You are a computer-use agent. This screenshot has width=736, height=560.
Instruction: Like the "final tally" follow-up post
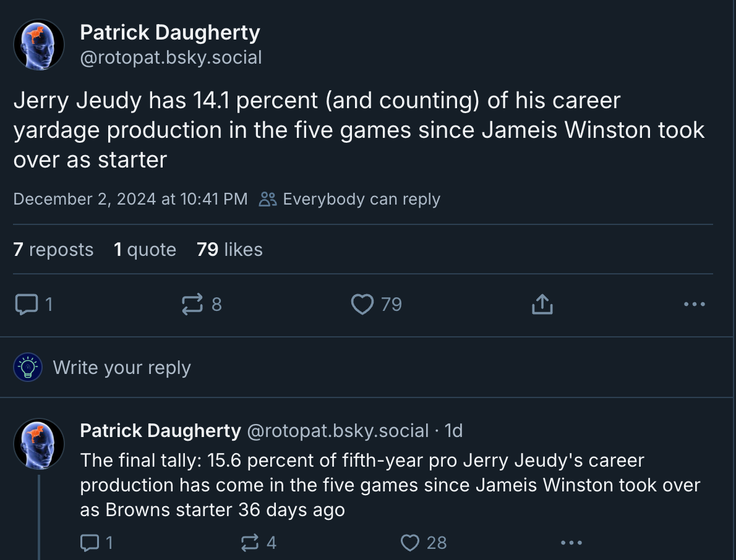click(x=411, y=543)
